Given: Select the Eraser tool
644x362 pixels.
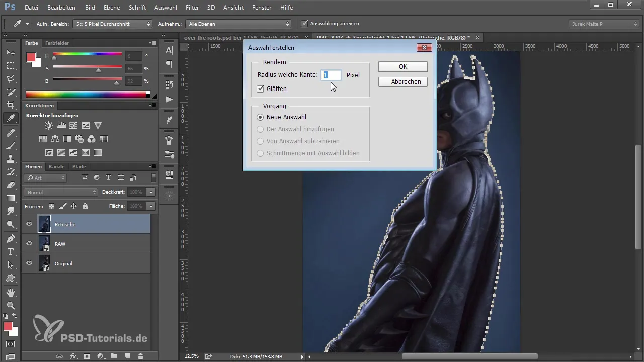Looking at the screenshot, I should point(10,185).
